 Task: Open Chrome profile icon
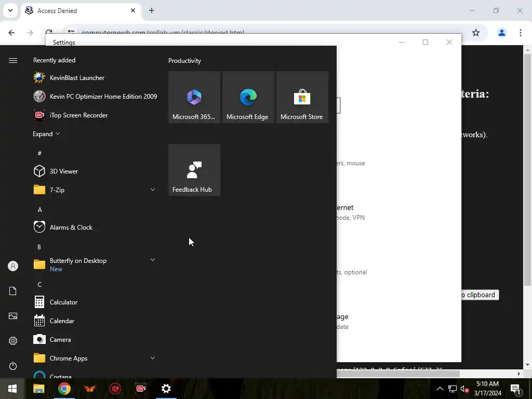point(502,33)
